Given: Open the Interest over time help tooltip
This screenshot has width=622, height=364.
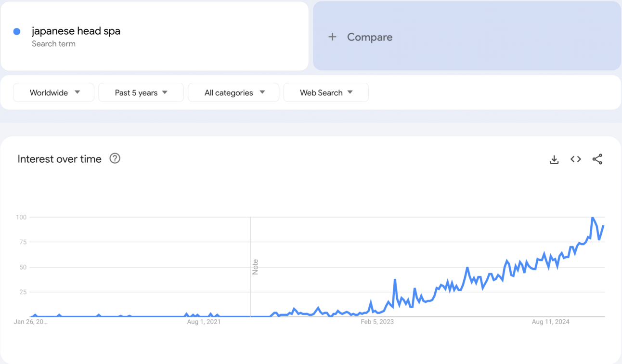Looking at the screenshot, I should click(x=115, y=158).
